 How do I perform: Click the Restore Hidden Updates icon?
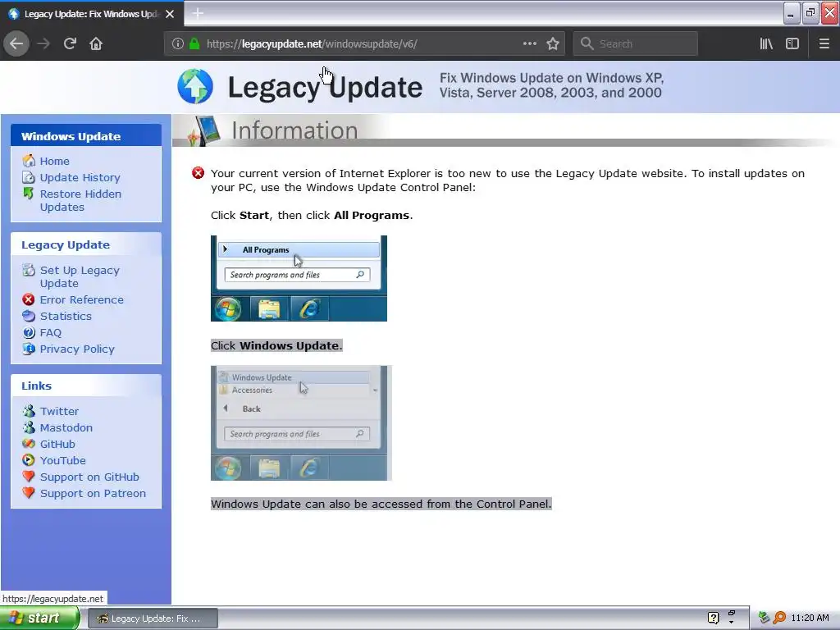[x=29, y=194]
